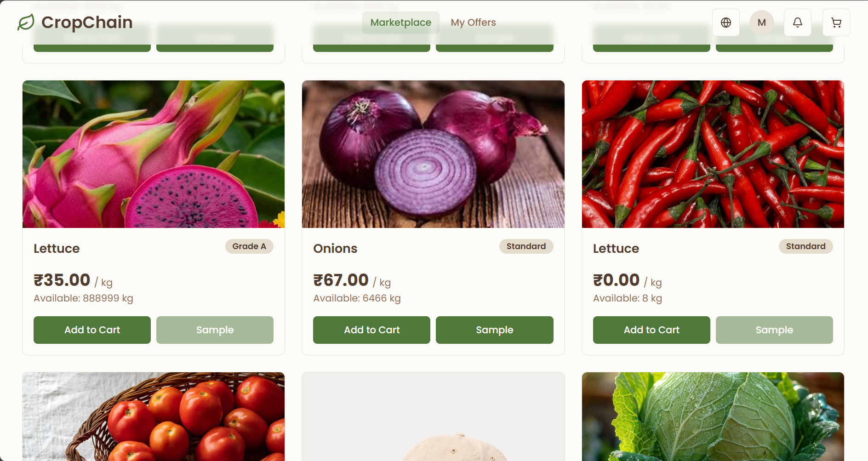Add Grade A Lettuce to cart
The width and height of the screenshot is (868, 461).
tap(92, 330)
